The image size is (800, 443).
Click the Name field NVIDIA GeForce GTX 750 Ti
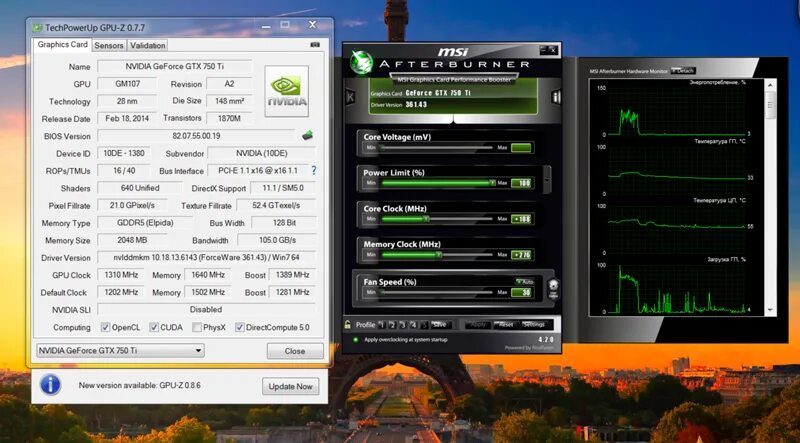(174, 66)
